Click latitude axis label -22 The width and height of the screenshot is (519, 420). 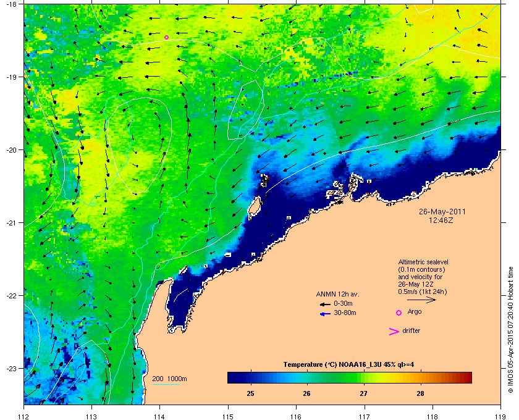click(x=11, y=295)
